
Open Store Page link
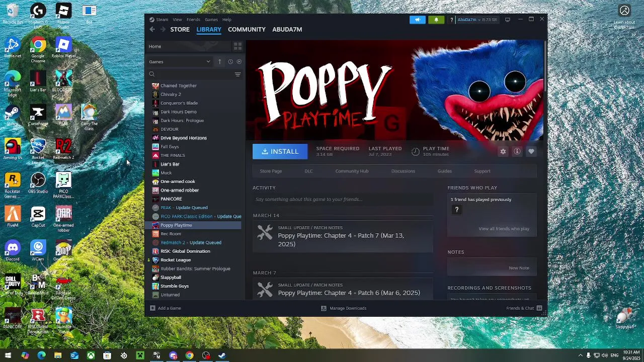tap(271, 171)
